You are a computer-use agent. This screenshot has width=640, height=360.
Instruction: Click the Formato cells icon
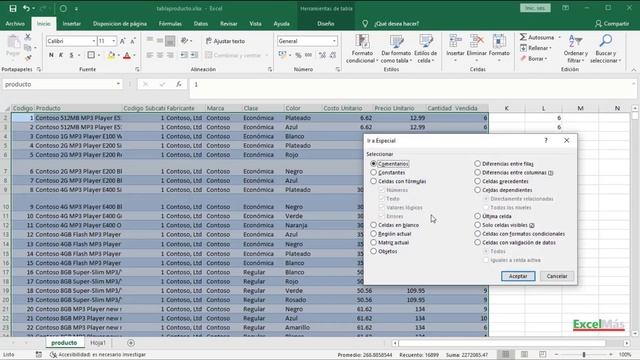499,41
